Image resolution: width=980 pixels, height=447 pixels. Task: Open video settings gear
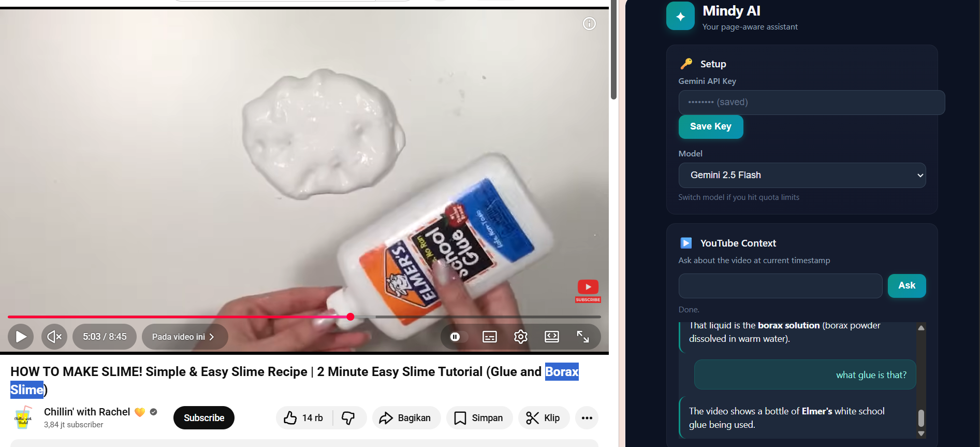[x=521, y=337]
